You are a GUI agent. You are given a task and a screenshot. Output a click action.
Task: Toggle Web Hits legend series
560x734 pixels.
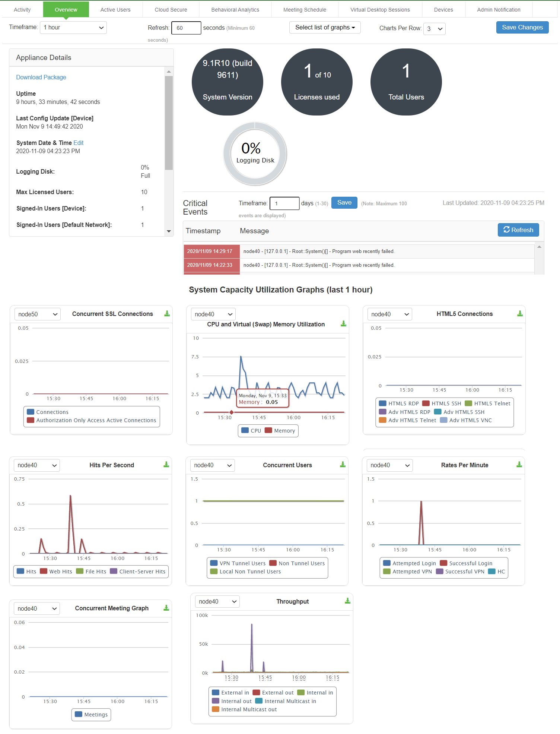[x=56, y=572]
